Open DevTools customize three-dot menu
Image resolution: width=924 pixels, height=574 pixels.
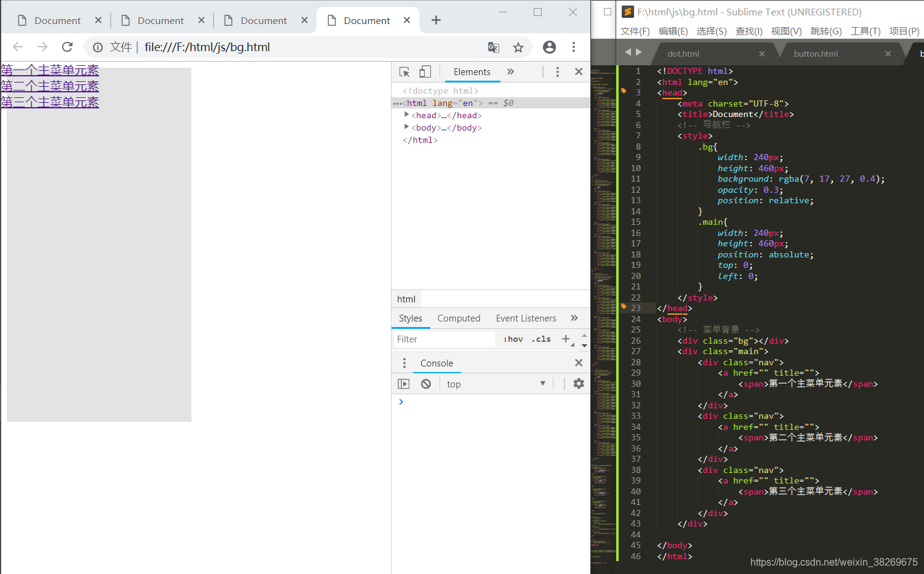[x=558, y=72]
